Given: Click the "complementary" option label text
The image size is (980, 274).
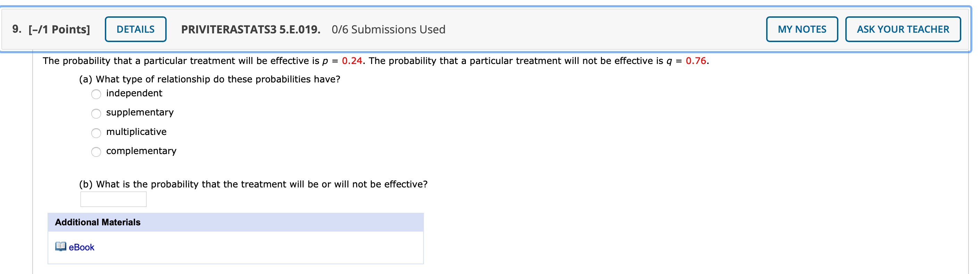Looking at the screenshot, I should [x=141, y=151].
